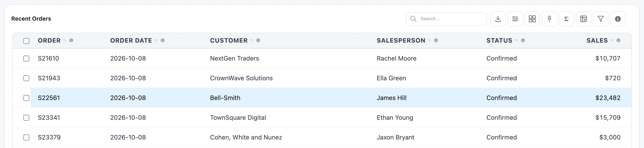Focus the Search input field
Screen dimensions: 644x148
tap(446, 19)
